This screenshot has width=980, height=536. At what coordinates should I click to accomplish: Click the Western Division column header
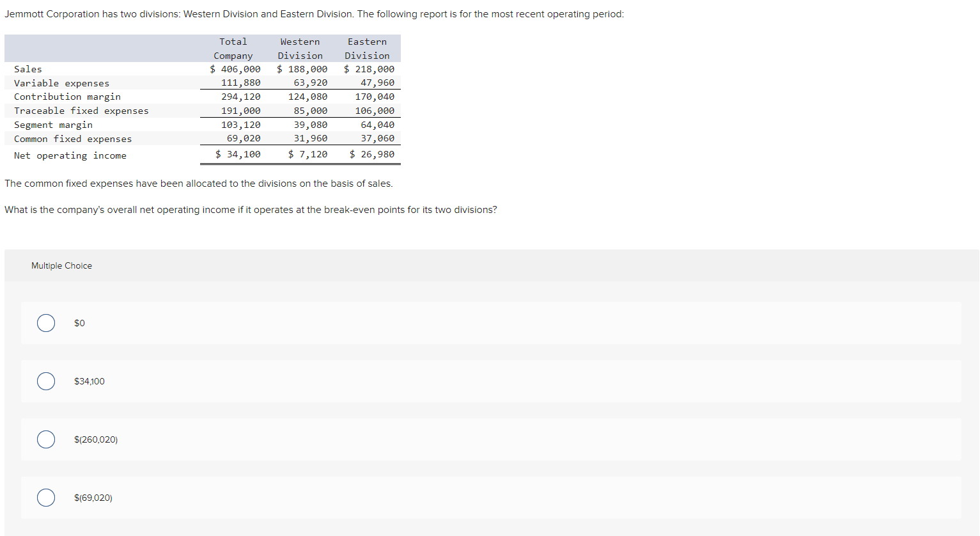tap(300, 48)
